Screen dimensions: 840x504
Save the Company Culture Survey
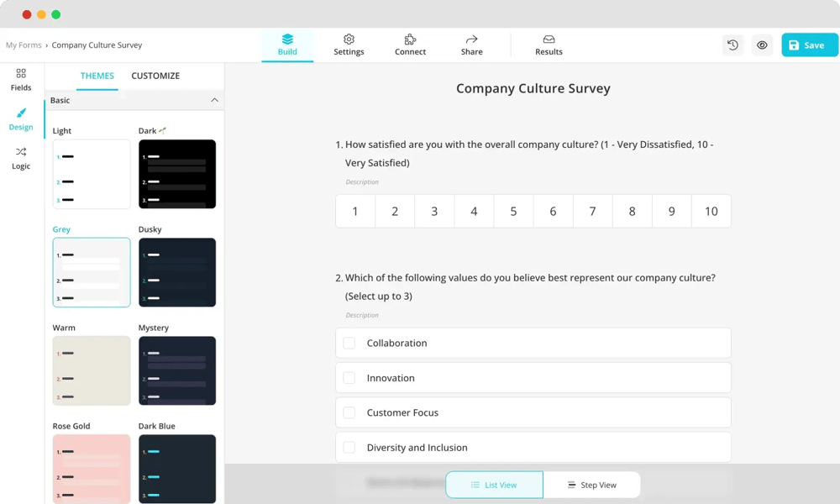(808, 45)
